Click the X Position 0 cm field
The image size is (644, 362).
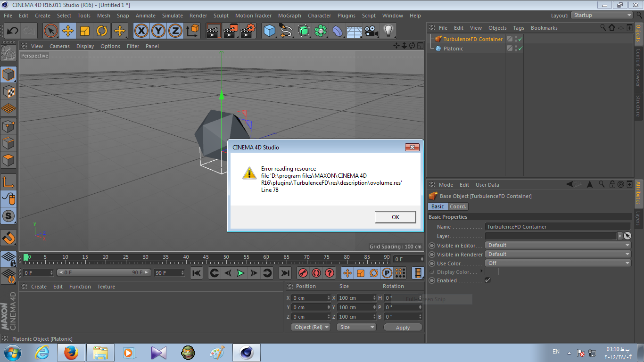(x=311, y=298)
